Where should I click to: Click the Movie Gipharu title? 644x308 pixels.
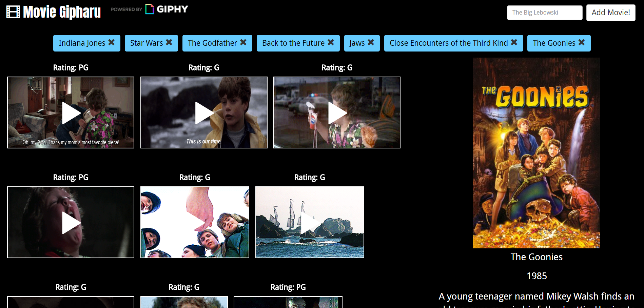[62, 12]
